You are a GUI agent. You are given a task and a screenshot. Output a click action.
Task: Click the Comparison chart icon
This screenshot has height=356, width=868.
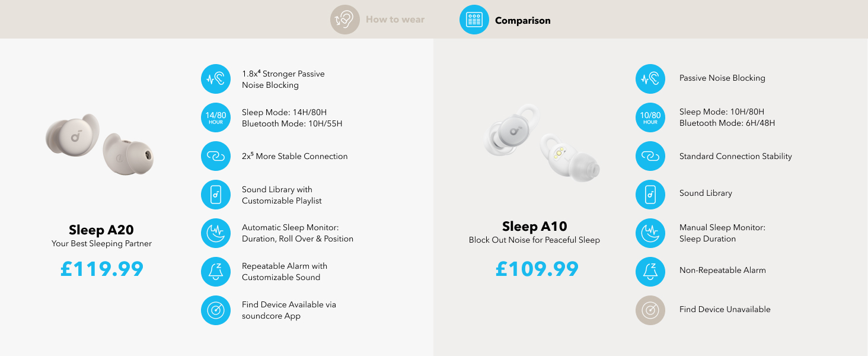474,20
